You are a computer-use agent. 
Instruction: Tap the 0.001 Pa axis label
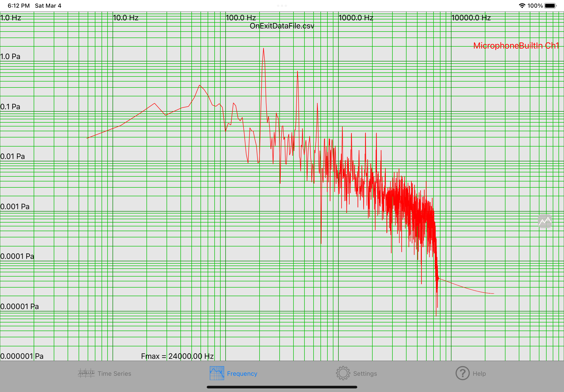coord(15,206)
